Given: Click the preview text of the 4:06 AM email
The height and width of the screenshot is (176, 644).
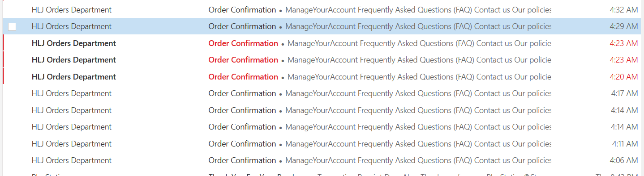Looking at the screenshot, I should [x=418, y=160].
